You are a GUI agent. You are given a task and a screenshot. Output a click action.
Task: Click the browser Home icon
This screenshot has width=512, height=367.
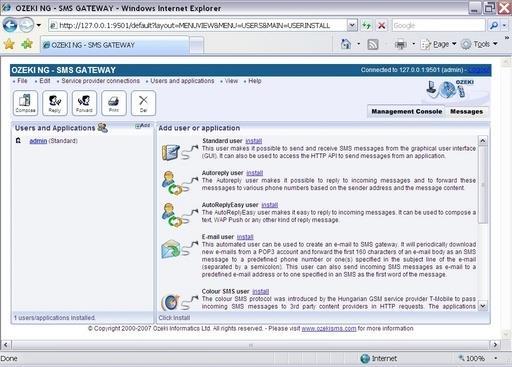346,44
